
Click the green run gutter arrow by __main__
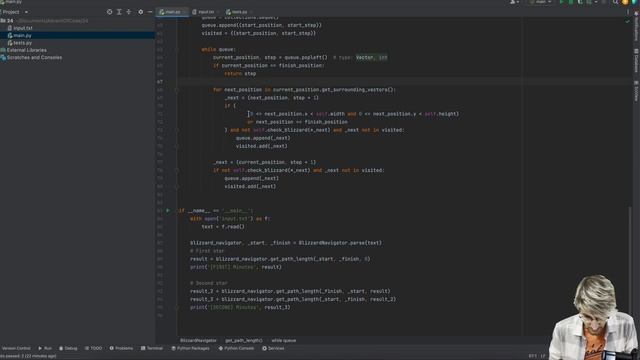click(x=168, y=211)
